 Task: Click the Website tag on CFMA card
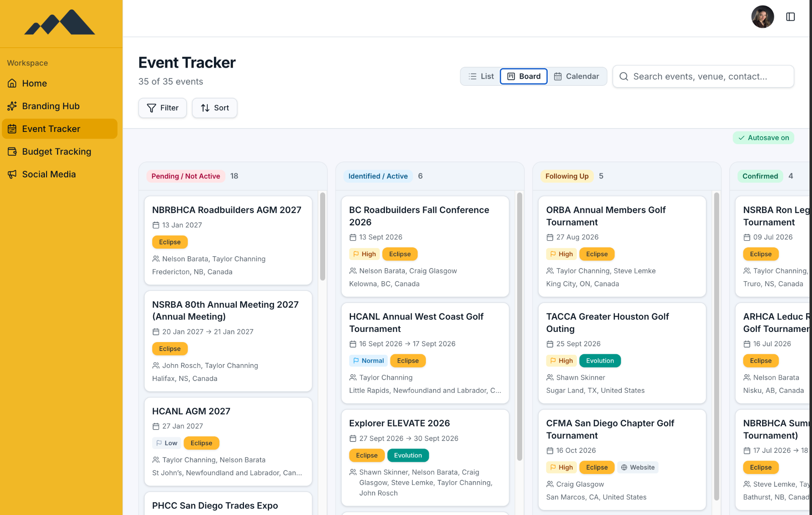click(x=637, y=467)
